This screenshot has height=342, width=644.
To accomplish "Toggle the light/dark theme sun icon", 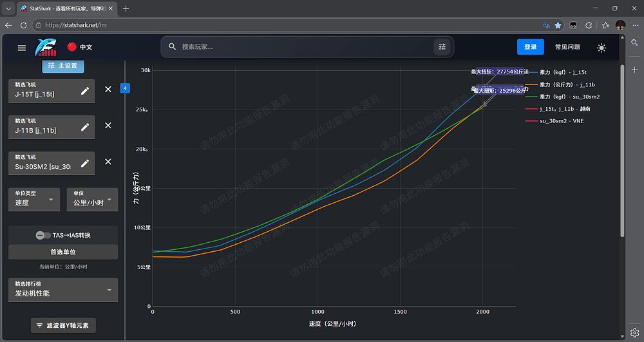I will point(601,48).
